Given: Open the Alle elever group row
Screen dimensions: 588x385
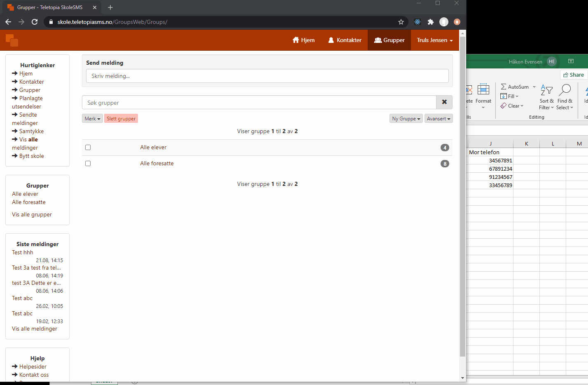Looking at the screenshot, I should tap(267, 147).
